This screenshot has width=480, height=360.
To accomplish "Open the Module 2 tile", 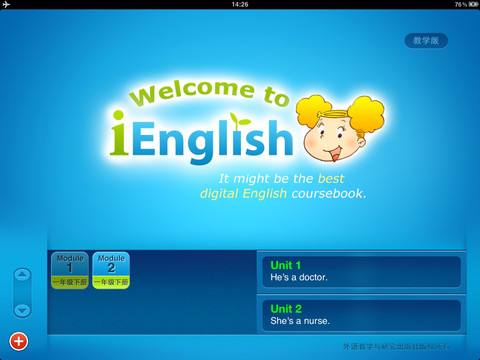I will point(111,270).
